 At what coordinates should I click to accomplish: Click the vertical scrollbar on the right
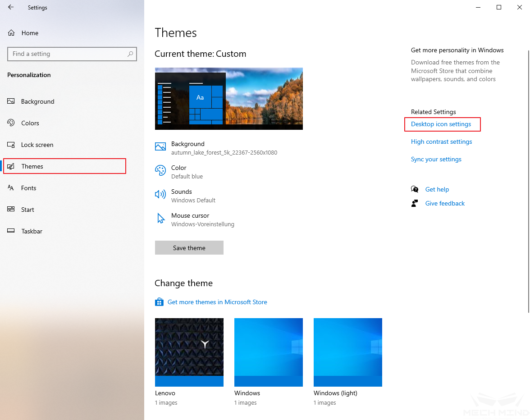528,182
